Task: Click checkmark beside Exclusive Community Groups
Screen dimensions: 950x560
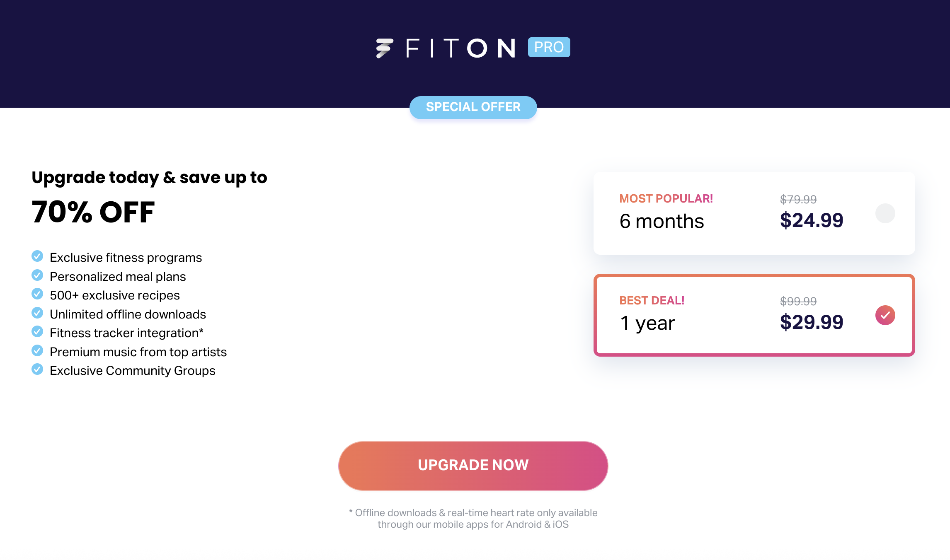Action: [x=37, y=369]
